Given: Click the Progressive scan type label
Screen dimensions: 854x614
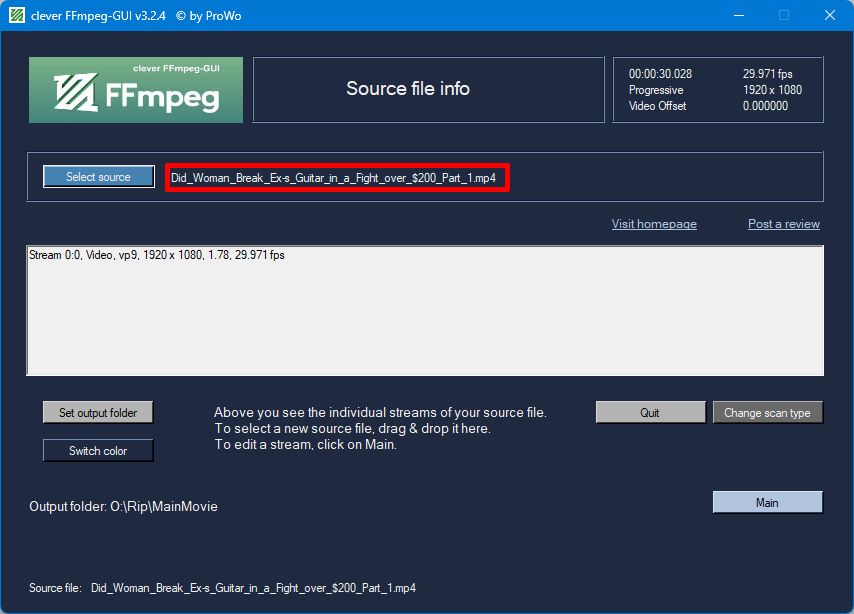Looking at the screenshot, I should (656, 90).
